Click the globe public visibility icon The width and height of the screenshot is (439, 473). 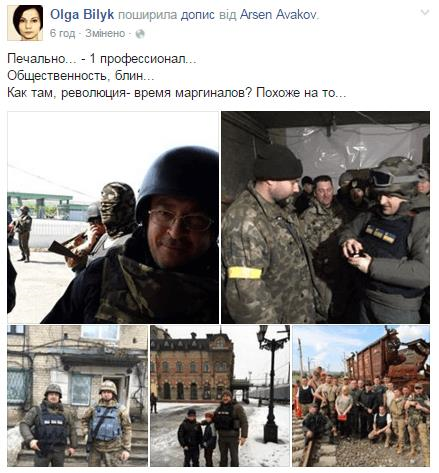(140, 34)
